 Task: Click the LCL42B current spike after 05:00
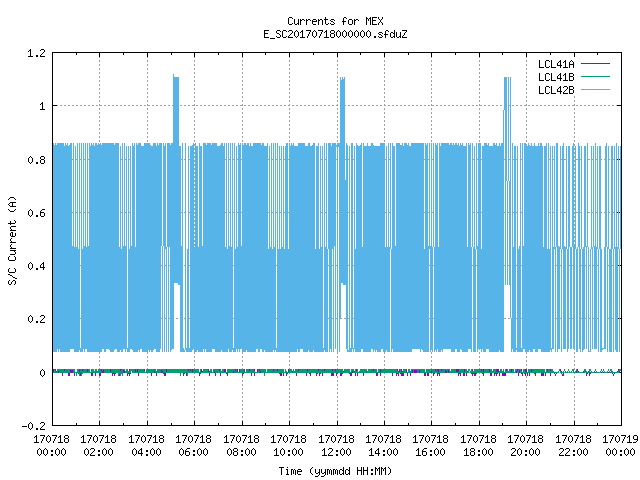tap(176, 109)
